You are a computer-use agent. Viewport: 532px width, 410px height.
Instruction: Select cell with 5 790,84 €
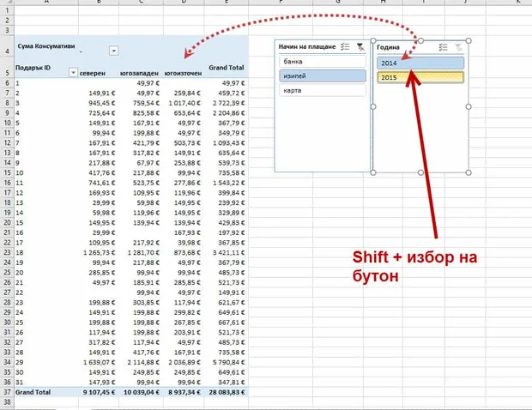tap(227, 363)
